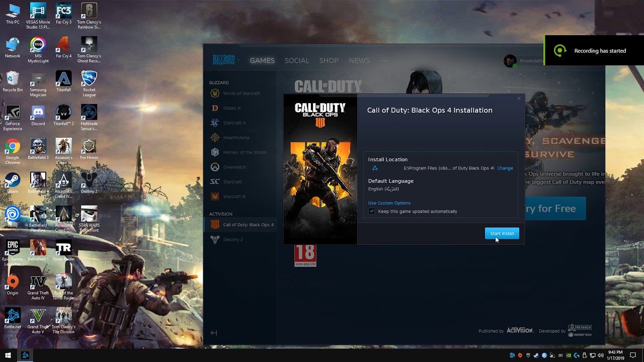Switch to the SHOP tab
Image resolution: width=644 pixels, height=362 pixels.
[x=329, y=60]
